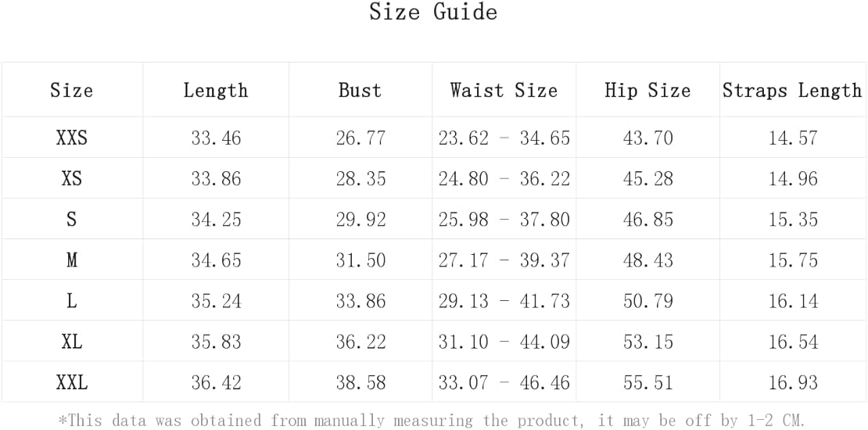
Task: Select the XS hip size value 45.28
Action: click(648, 179)
